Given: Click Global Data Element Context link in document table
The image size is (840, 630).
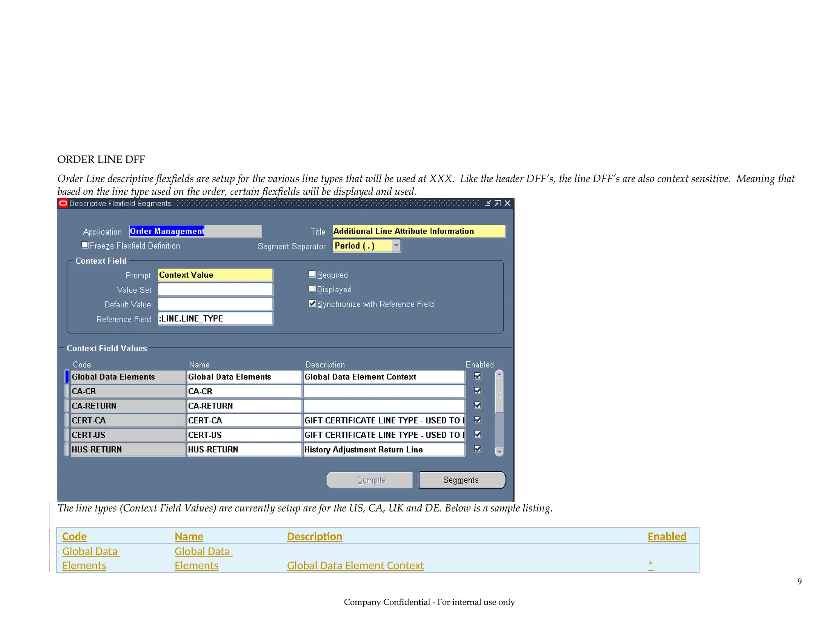Looking at the screenshot, I should (x=355, y=566).
